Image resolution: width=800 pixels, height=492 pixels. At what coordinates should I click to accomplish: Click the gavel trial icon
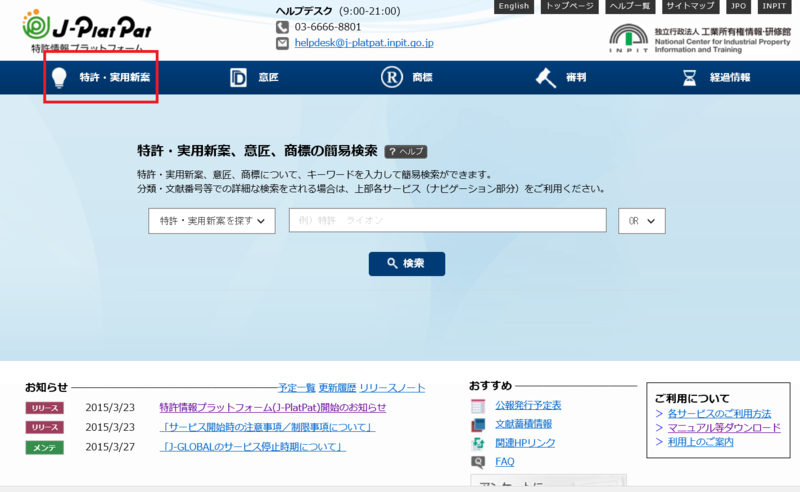click(x=545, y=78)
